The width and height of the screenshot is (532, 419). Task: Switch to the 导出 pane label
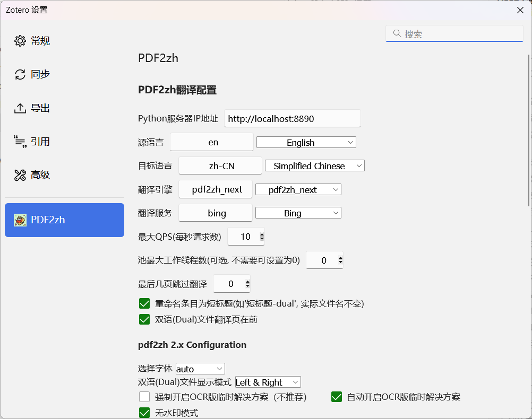[x=40, y=108]
